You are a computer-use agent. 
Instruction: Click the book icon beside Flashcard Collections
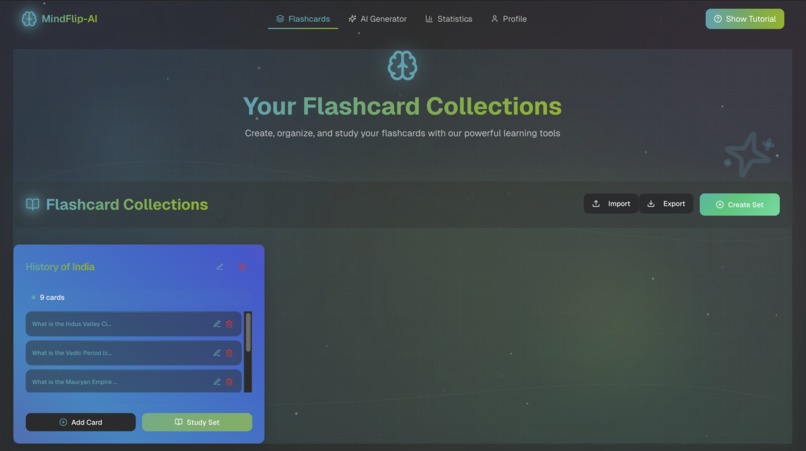32,204
